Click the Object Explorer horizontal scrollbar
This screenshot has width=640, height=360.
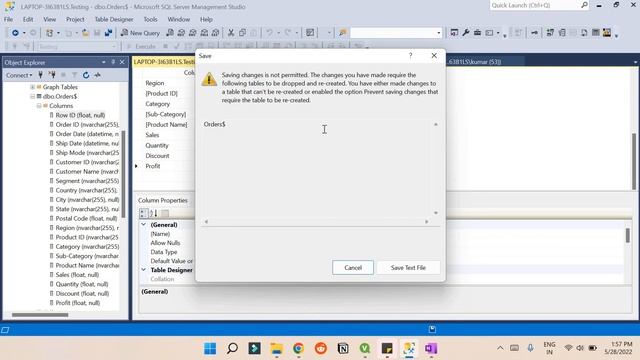pos(40,315)
